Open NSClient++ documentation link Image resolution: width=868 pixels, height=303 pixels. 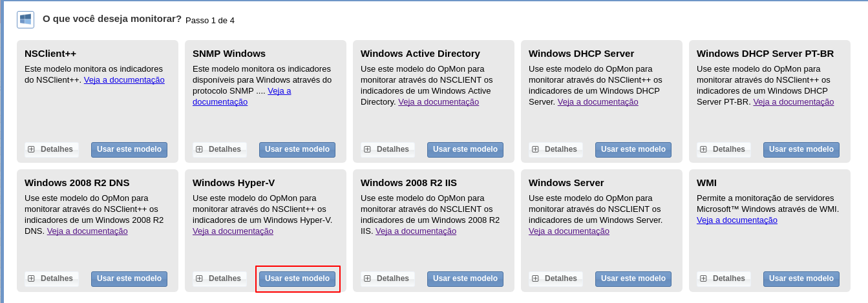click(x=124, y=80)
